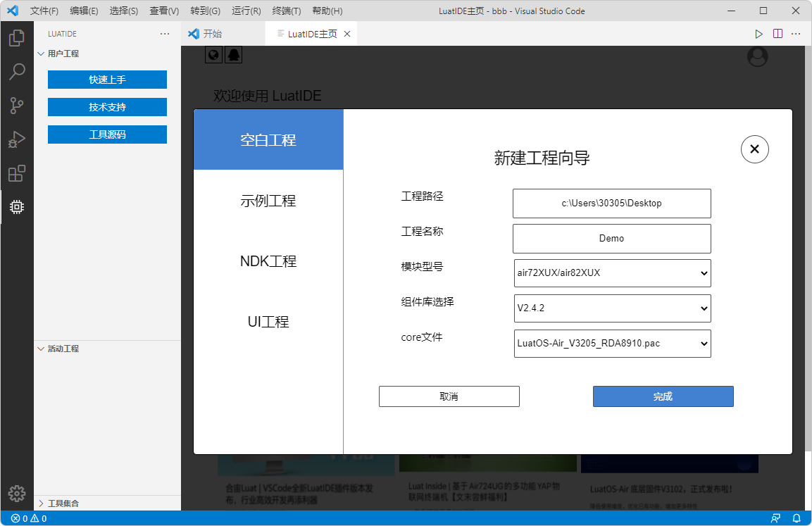This screenshot has width=812, height=526.
Task: Open the 编辑(E) menu
Action: click(x=84, y=11)
